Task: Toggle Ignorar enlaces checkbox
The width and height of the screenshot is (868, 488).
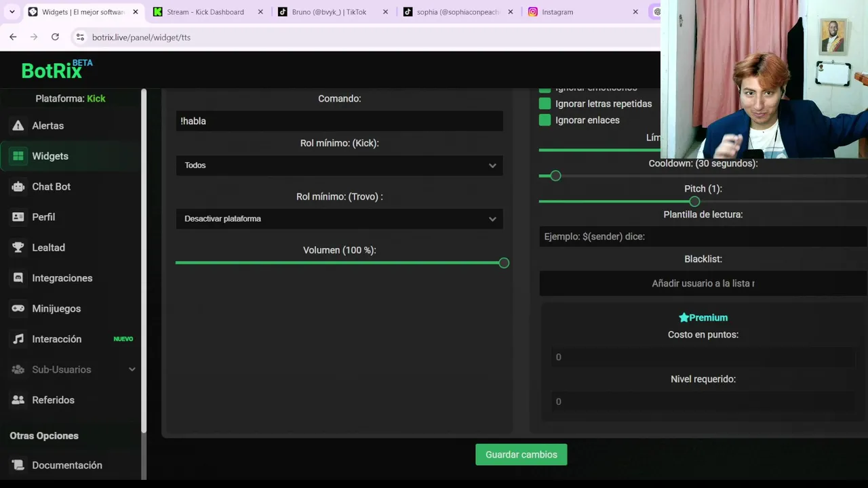Action: 545,120
